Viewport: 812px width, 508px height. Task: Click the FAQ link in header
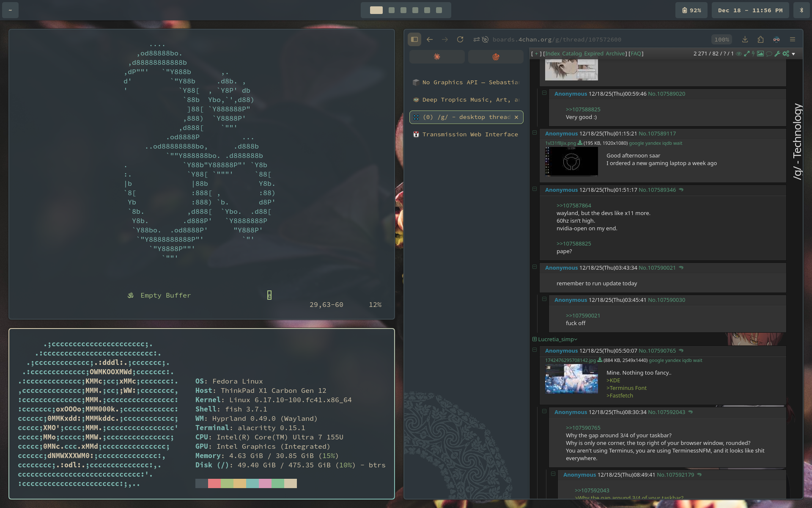636,54
